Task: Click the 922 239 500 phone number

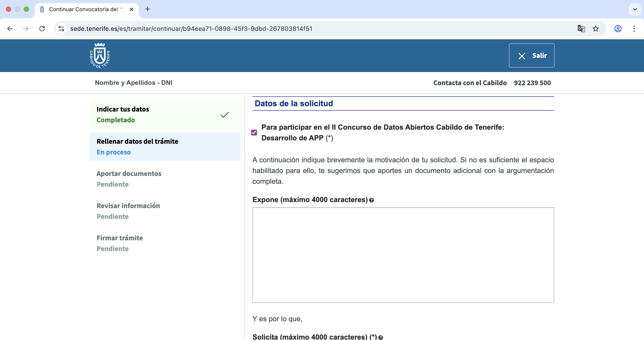Action: point(532,83)
